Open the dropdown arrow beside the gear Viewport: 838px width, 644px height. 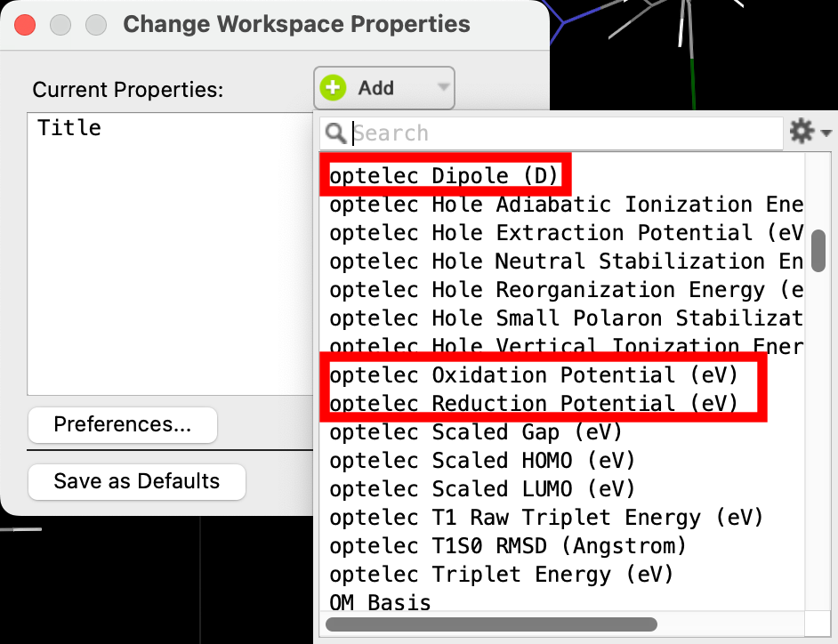pyautogui.click(x=826, y=133)
